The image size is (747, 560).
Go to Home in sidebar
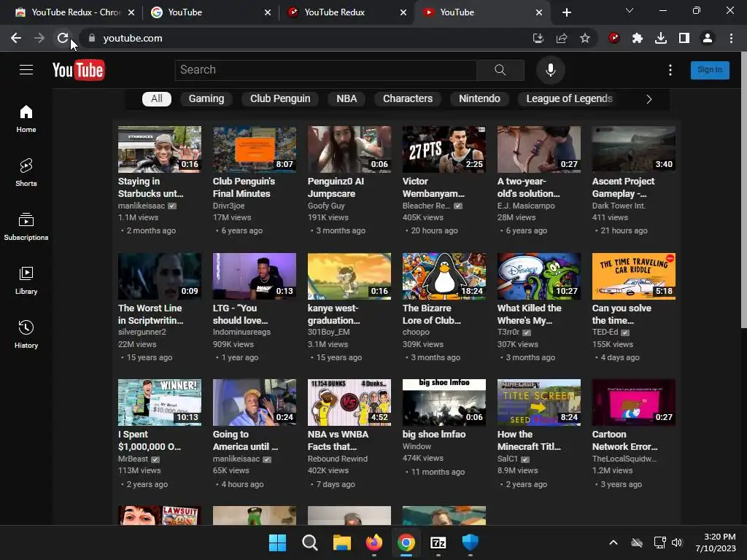click(x=26, y=119)
